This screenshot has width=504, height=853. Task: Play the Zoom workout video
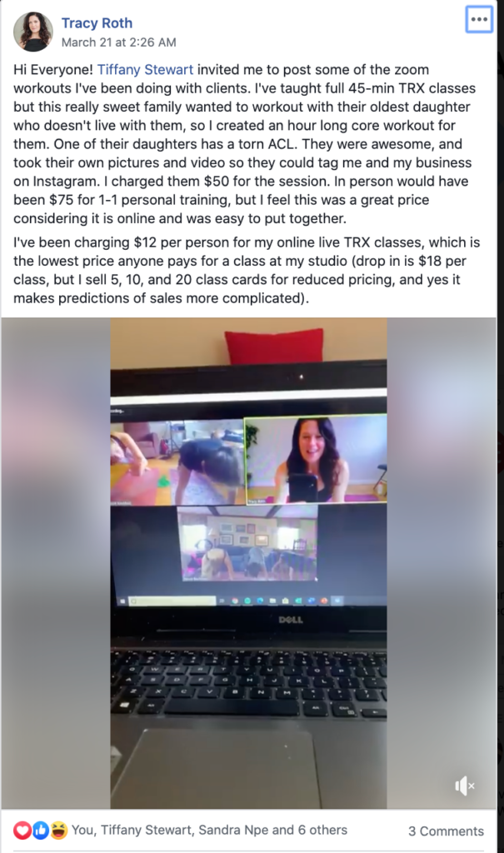pyautogui.click(x=249, y=563)
